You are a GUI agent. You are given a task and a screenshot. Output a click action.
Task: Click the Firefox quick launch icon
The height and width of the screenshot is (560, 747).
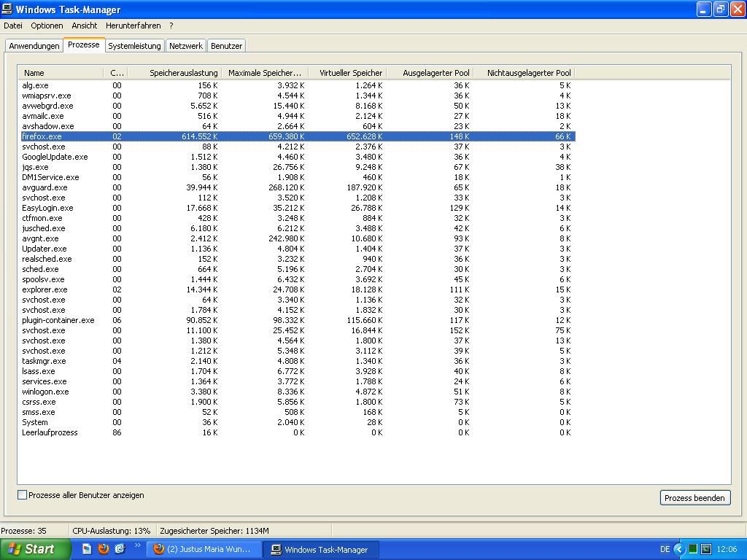coord(103,549)
